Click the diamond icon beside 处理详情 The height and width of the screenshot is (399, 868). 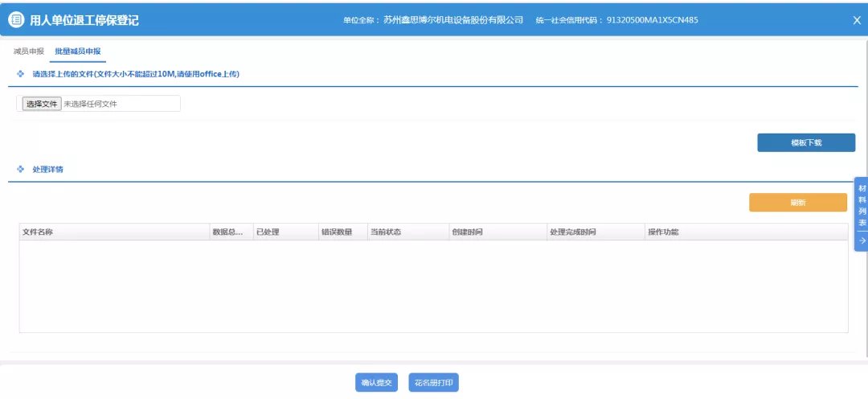point(21,170)
